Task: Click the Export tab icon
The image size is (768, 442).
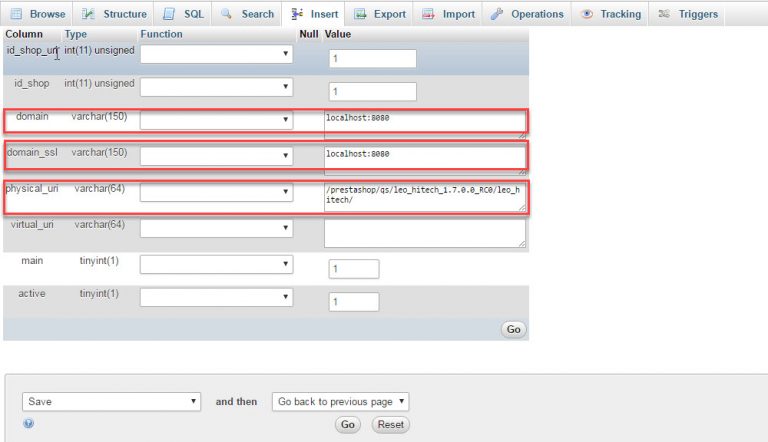Action: [x=360, y=14]
